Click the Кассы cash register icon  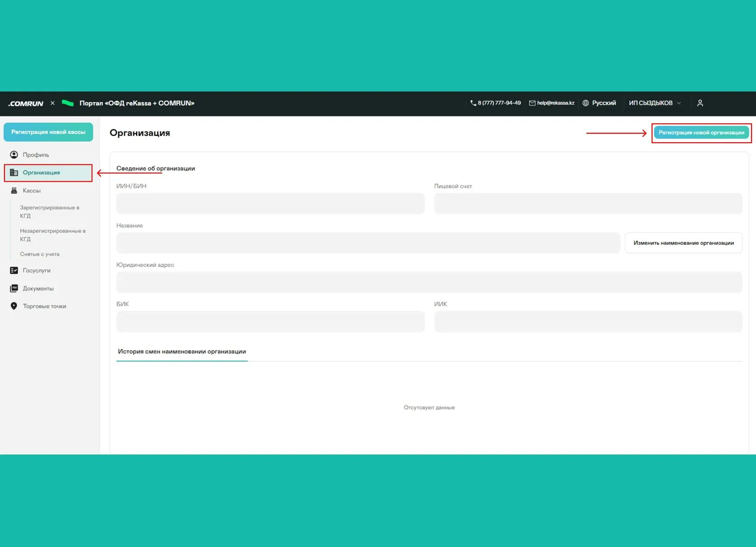tap(14, 190)
